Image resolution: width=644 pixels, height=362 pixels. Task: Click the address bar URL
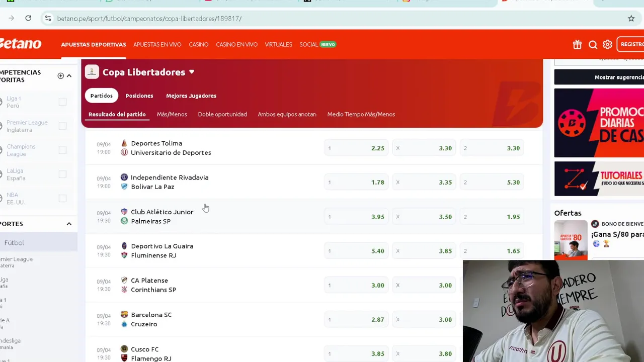[x=149, y=19]
